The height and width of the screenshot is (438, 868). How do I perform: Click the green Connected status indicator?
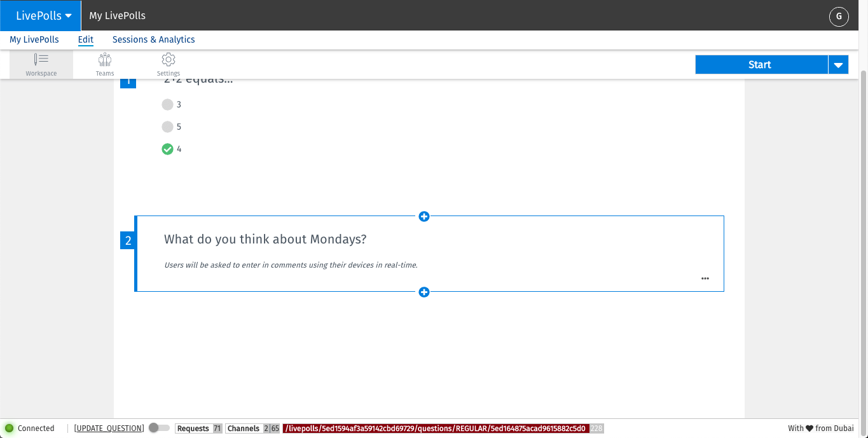(x=10, y=428)
